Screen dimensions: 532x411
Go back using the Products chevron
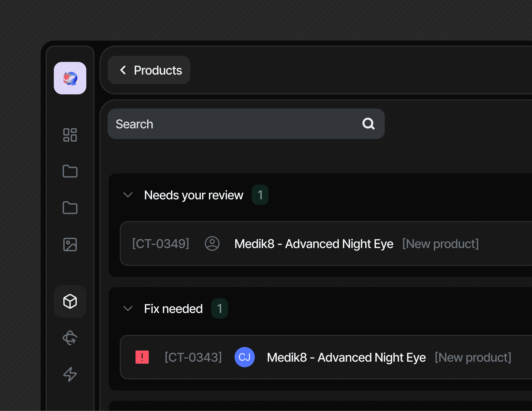(x=123, y=70)
